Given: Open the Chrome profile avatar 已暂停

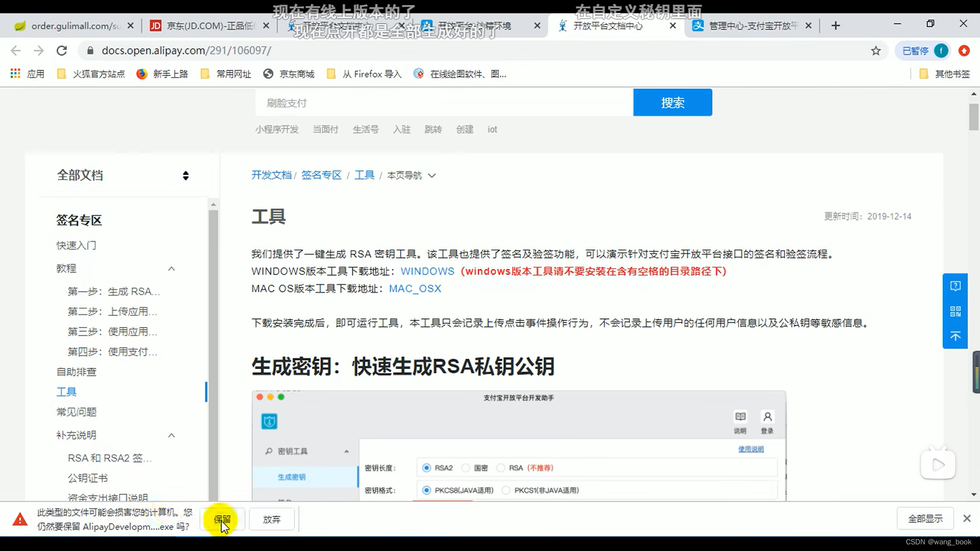Looking at the screenshot, I should tap(924, 51).
